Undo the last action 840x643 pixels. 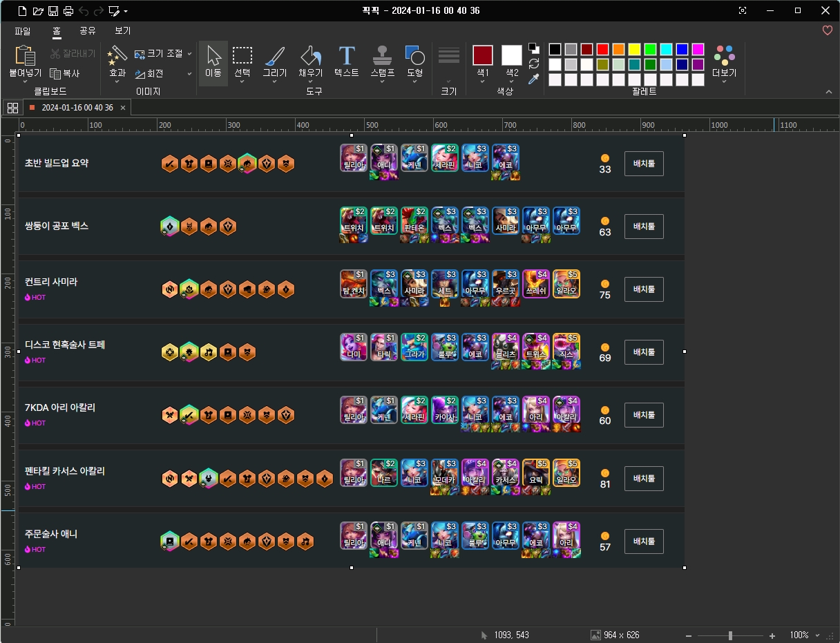[x=84, y=11]
